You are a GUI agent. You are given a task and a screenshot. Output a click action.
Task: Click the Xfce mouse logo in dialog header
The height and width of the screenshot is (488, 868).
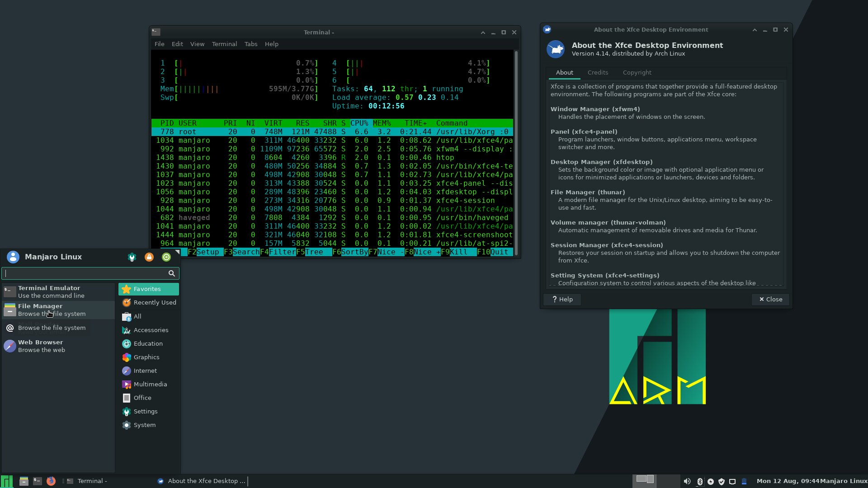point(556,49)
